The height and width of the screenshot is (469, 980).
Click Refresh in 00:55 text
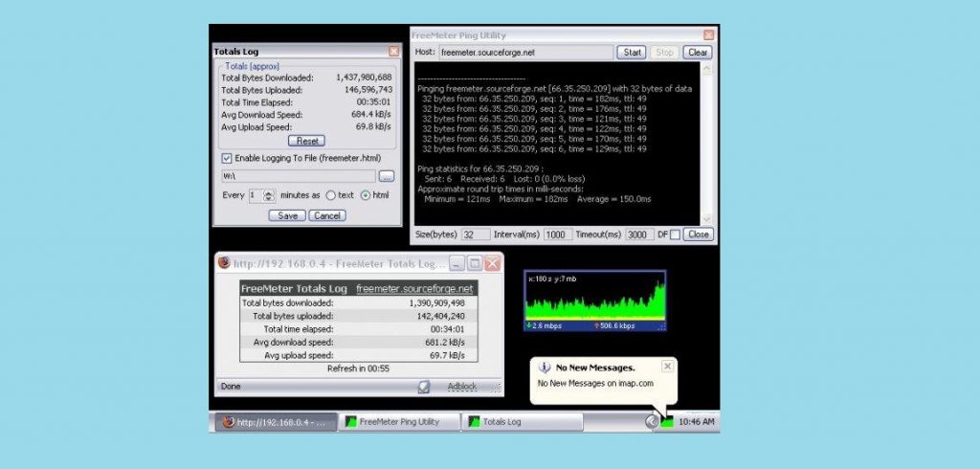[x=358, y=368]
